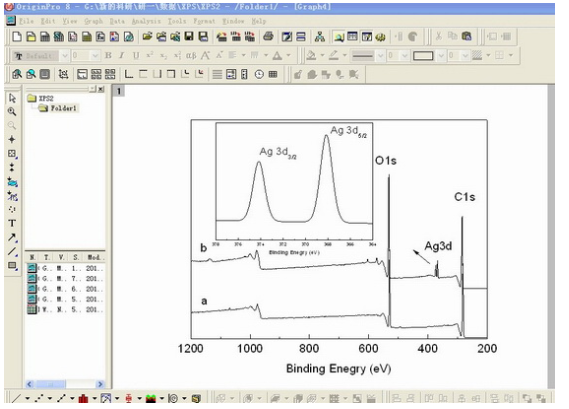Toggle Bold text formatting
This screenshot has height=409, width=569.
108,56
